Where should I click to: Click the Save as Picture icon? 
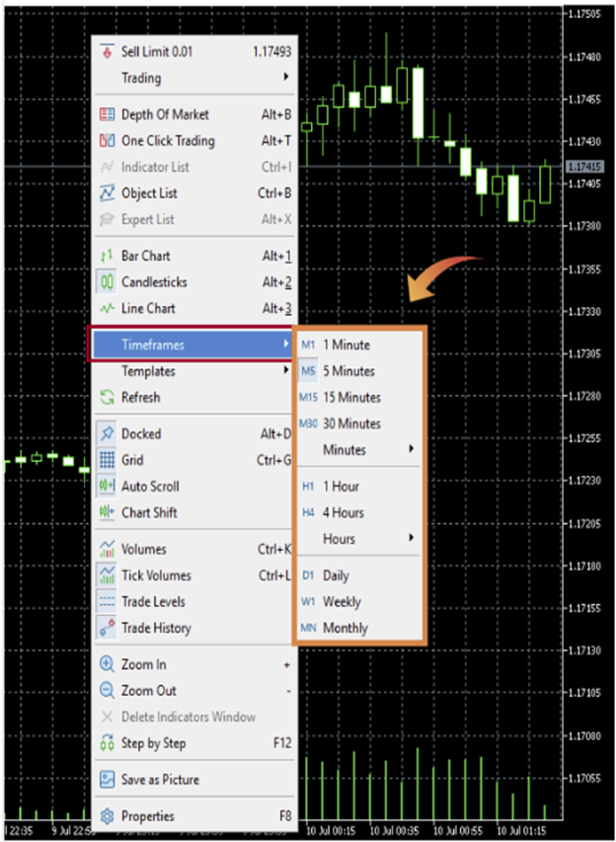point(108,780)
